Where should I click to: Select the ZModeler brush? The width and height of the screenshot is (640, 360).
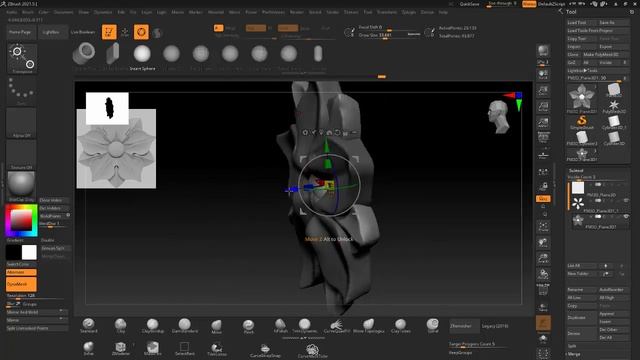tap(120, 348)
